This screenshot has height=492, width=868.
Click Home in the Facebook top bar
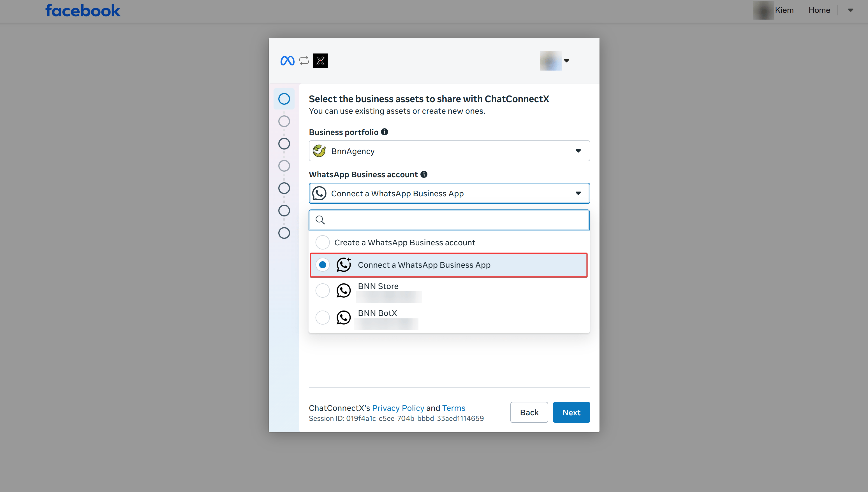819,10
